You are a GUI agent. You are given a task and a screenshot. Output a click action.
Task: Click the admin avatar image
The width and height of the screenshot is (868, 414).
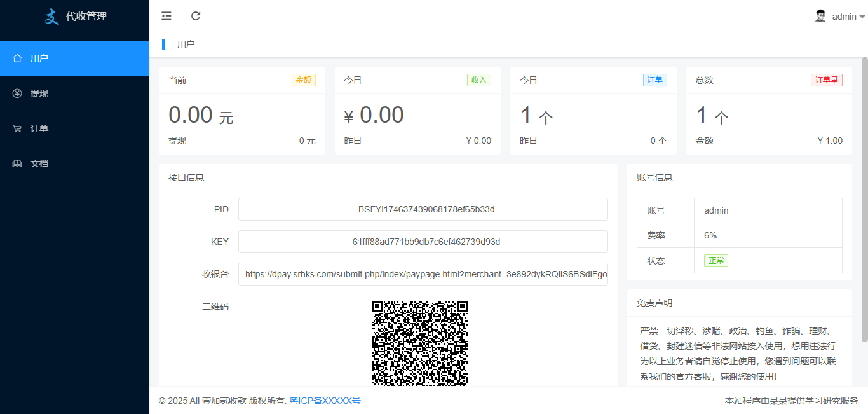point(820,16)
